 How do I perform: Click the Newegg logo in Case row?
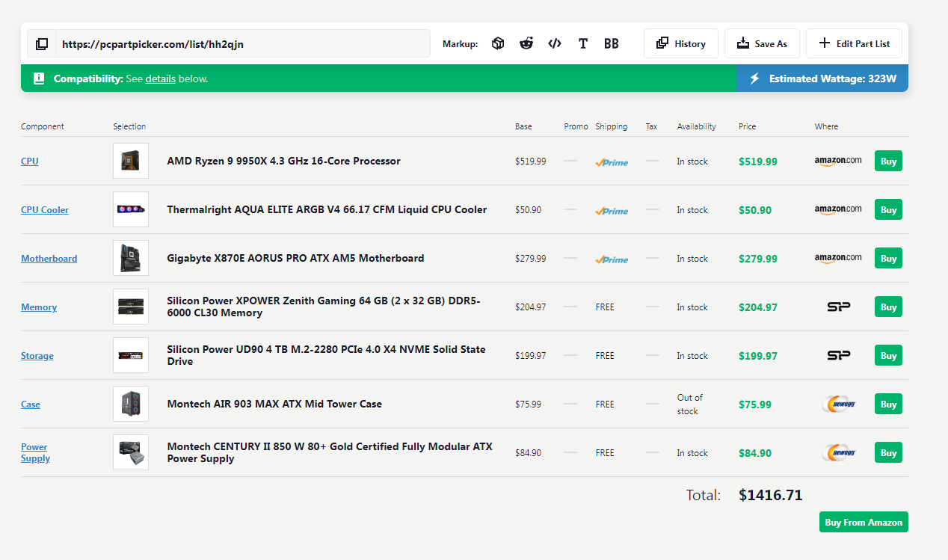[837, 404]
